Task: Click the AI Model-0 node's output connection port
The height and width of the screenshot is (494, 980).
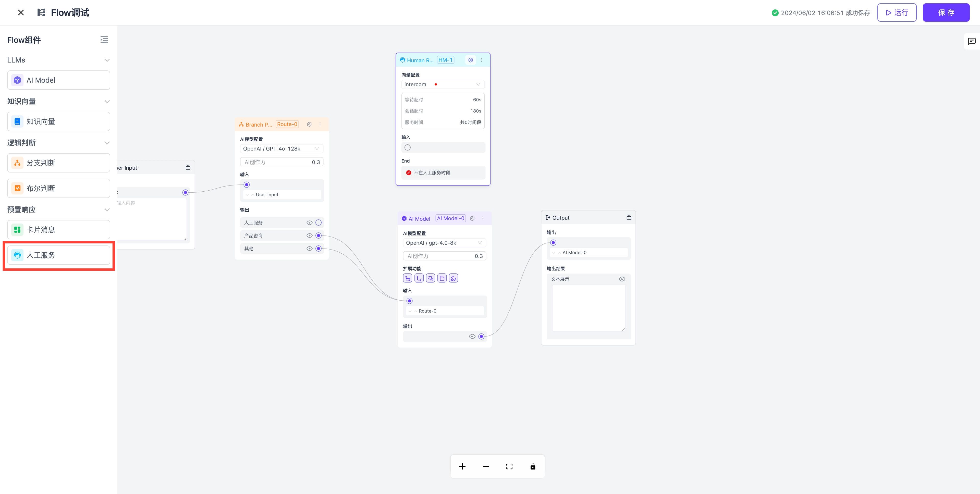Action: [x=481, y=337]
